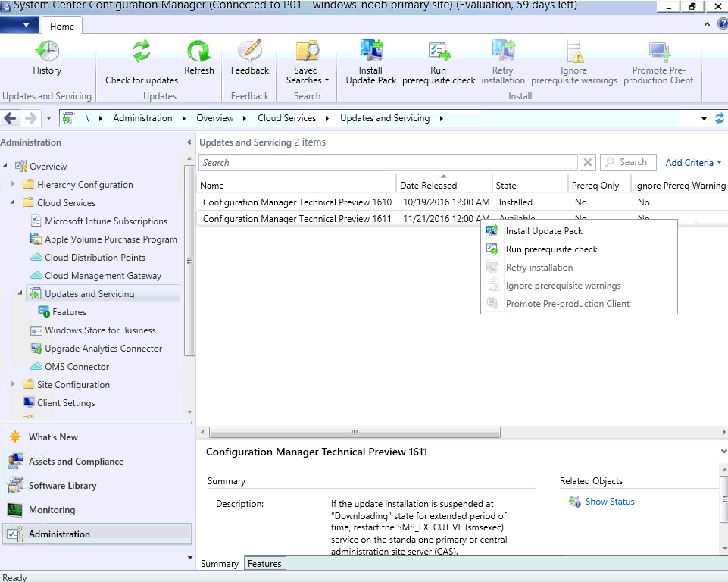Switch to the Summary bottom tab
This screenshot has height=582, width=728.
(219, 563)
